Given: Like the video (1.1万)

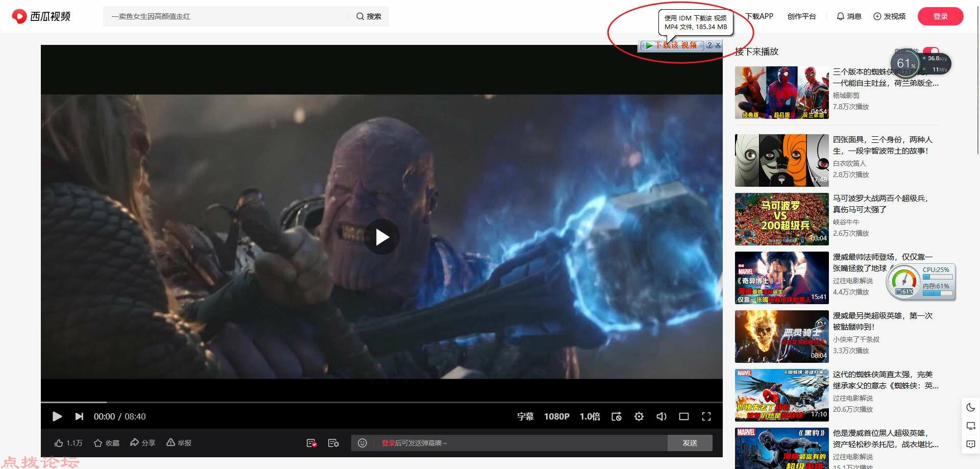Looking at the screenshot, I should point(68,443).
